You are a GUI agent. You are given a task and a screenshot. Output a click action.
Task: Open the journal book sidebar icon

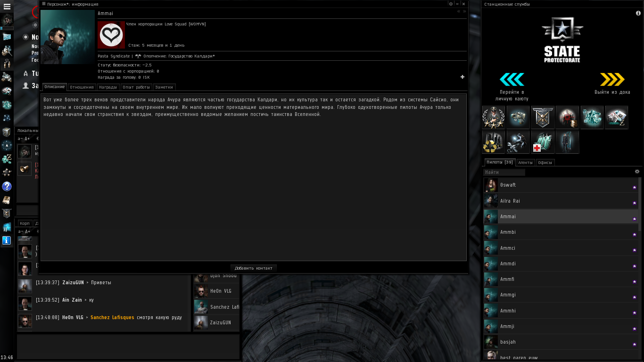click(x=7, y=200)
